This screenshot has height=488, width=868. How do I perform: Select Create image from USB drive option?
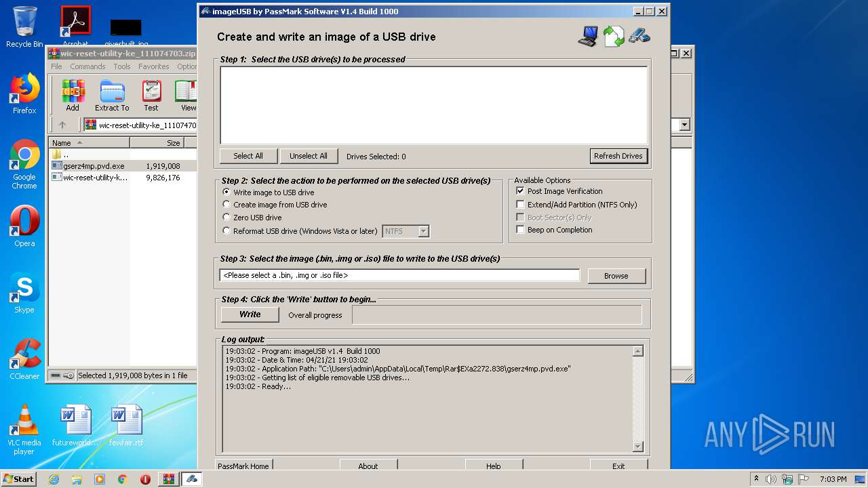tap(275, 205)
